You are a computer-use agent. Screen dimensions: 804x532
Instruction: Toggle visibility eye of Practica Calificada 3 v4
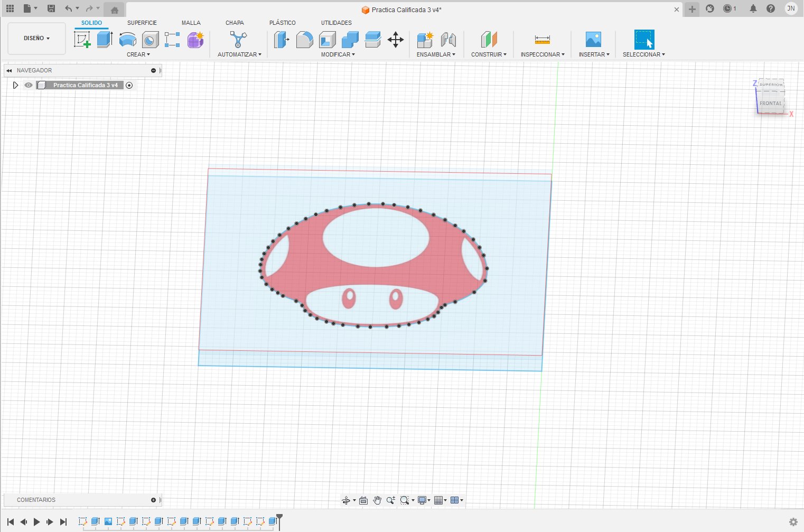tap(29, 85)
